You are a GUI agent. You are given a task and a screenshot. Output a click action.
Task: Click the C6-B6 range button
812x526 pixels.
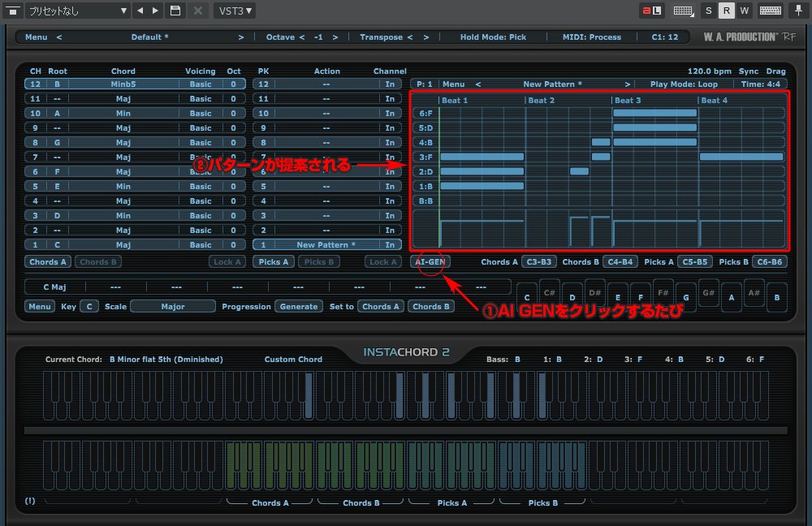[770, 262]
